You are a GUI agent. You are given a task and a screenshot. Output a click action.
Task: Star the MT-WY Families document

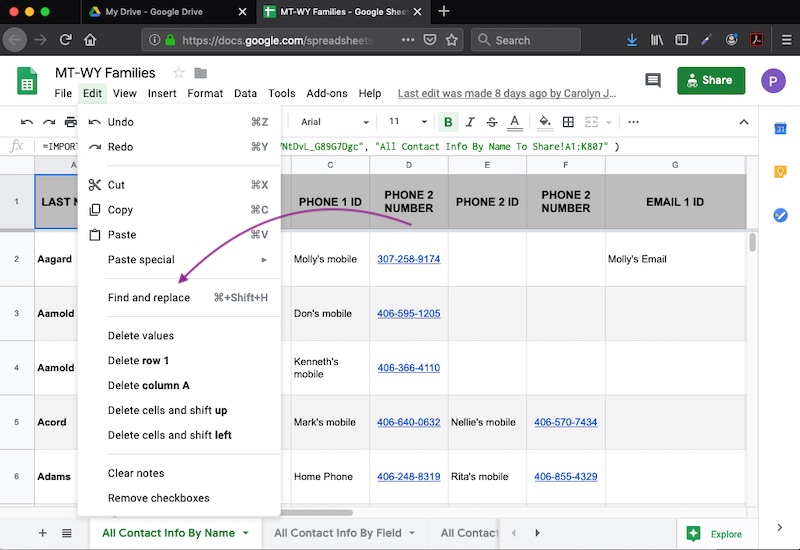pos(178,73)
